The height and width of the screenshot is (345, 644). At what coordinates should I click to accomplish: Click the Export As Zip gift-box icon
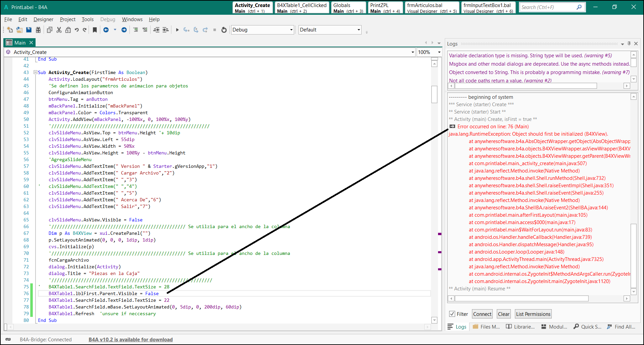[38, 30]
